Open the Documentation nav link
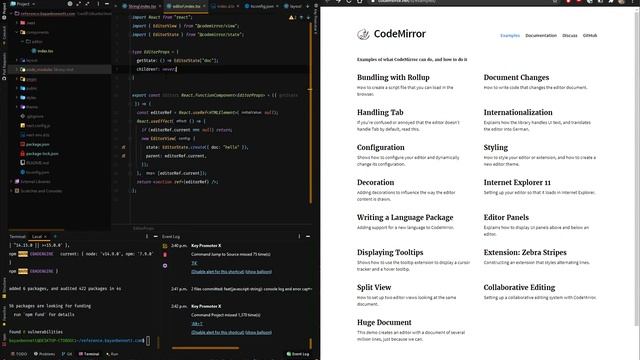This screenshot has height=360, width=640. (541, 36)
